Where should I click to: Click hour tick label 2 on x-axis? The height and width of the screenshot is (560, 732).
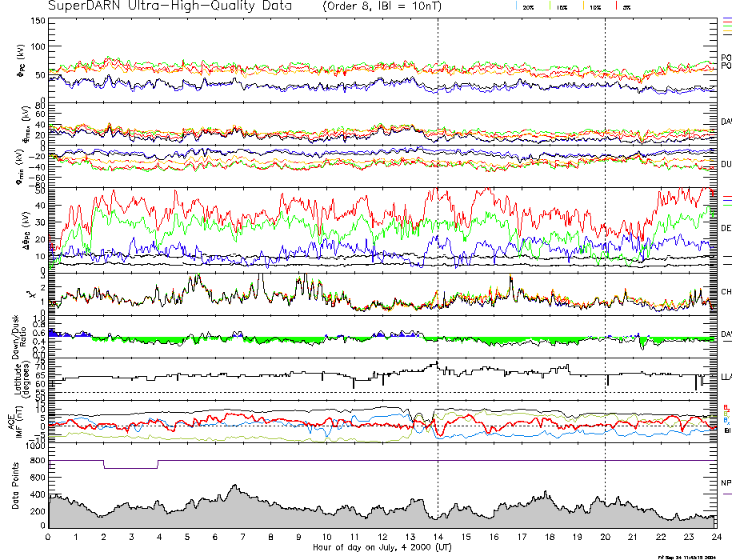[x=104, y=537]
